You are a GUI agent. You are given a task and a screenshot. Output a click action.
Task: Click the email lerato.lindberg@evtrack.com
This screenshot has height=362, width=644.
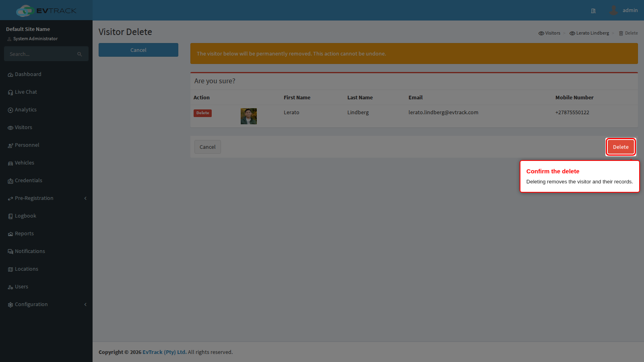pyautogui.click(x=443, y=112)
